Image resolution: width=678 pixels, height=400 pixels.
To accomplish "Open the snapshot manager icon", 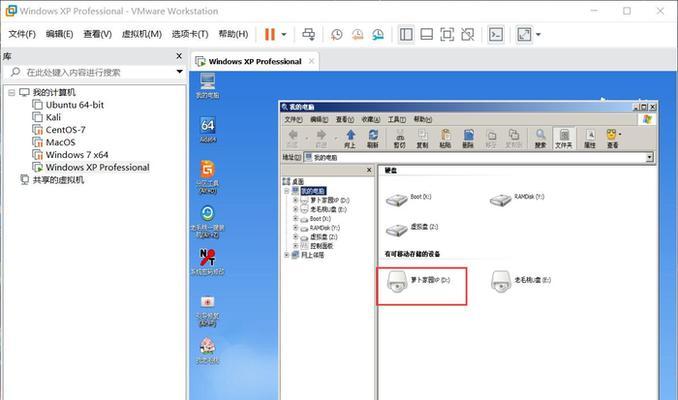I will pyautogui.click(x=378, y=35).
